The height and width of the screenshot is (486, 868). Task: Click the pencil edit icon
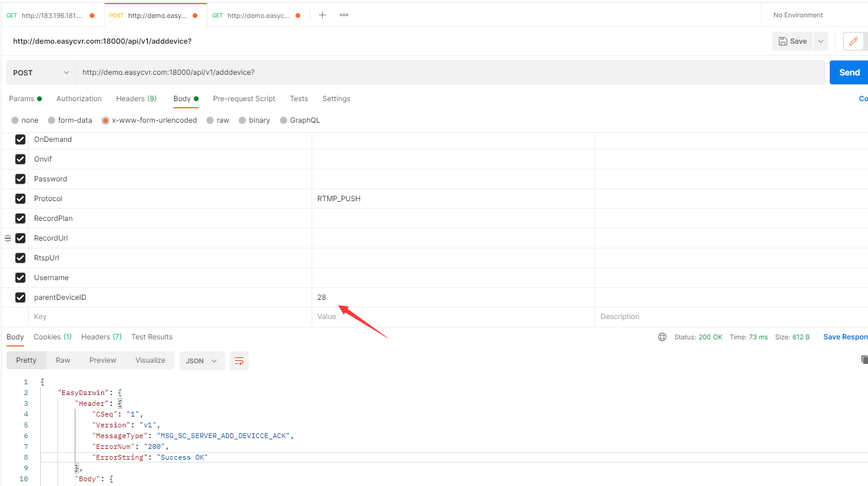point(854,41)
